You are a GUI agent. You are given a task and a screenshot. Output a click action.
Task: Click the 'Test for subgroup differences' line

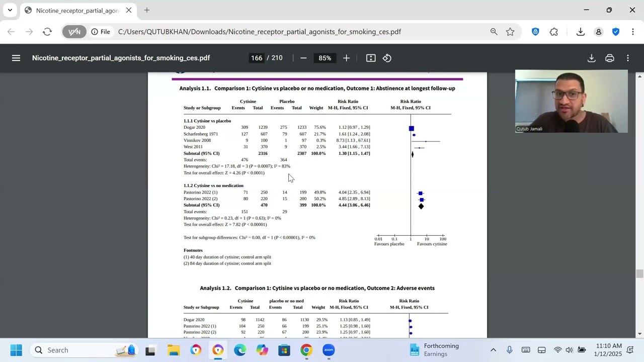point(250,238)
